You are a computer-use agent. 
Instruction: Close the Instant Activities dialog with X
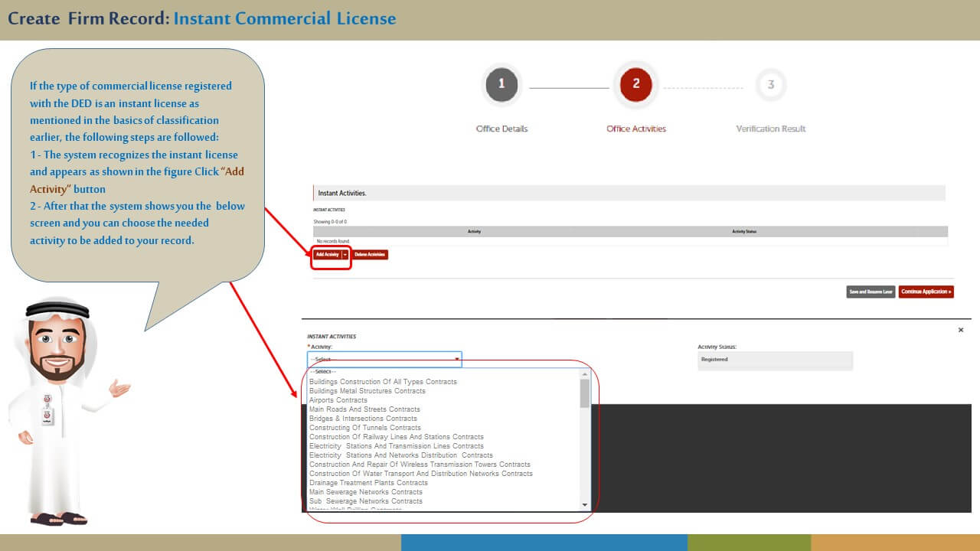click(x=961, y=330)
